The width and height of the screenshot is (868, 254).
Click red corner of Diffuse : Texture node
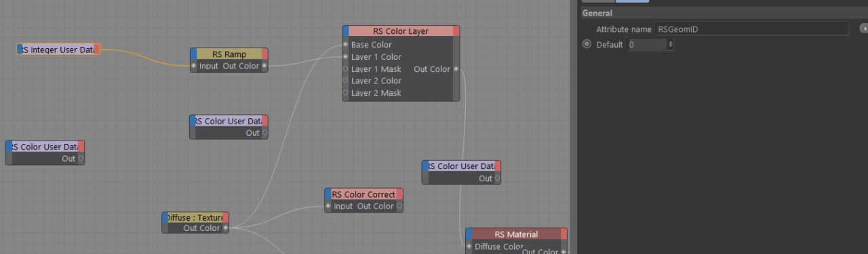click(x=225, y=217)
